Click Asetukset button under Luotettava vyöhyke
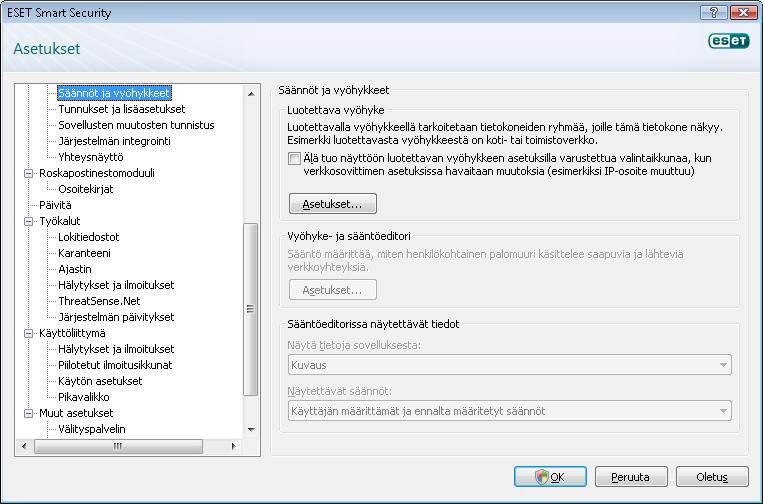Viewport: 763px width, 504px height. point(333,204)
